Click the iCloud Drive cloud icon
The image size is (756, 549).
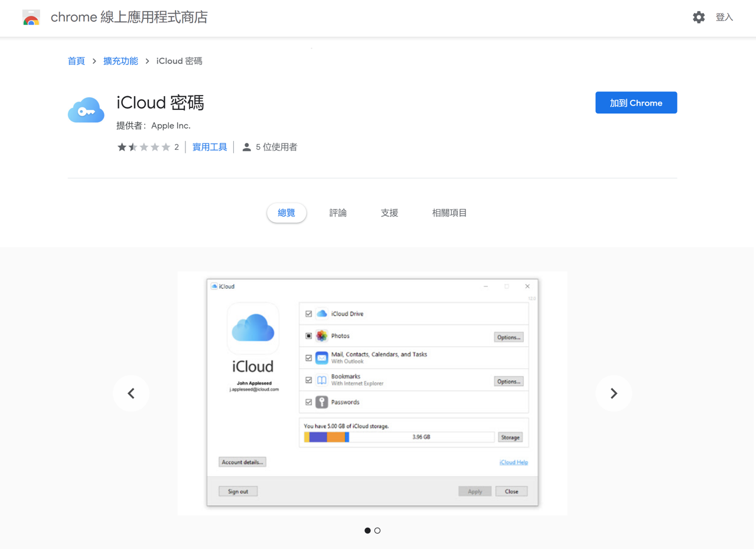pyautogui.click(x=321, y=313)
